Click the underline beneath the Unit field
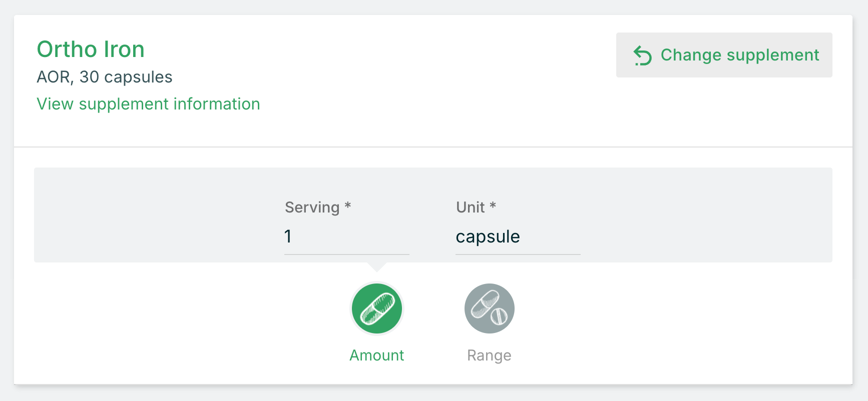 [518, 254]
